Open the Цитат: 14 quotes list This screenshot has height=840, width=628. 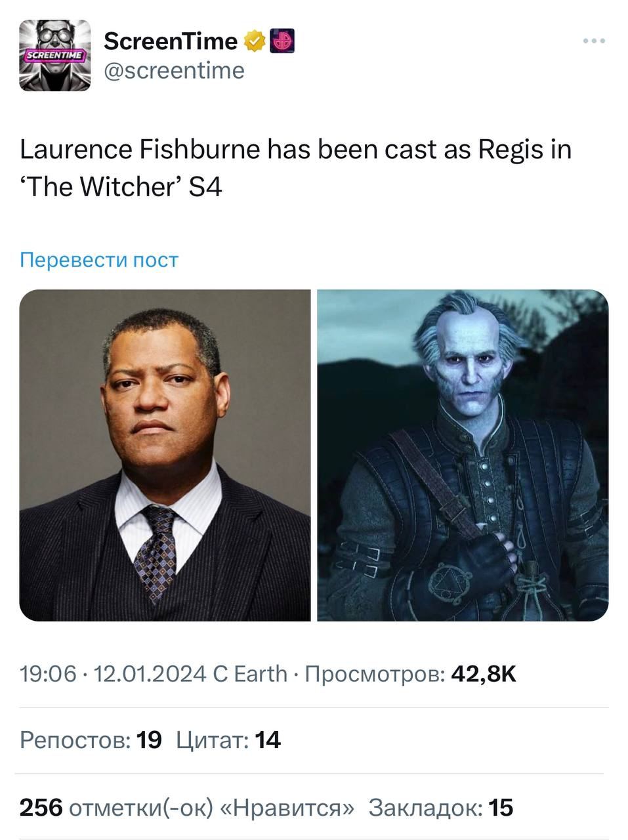click(228, 740)
